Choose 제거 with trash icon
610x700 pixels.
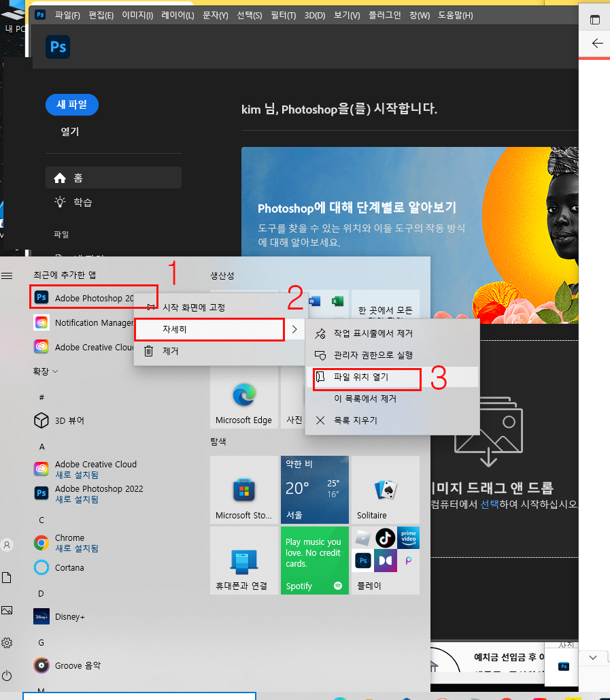tap(219, 351)
